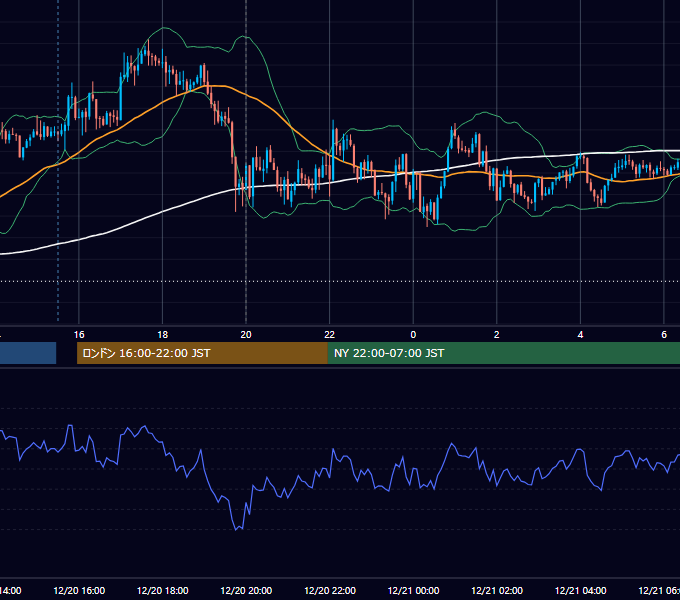680x600 pixels.
Task: Click hour label 20 on the upper axis
Action: 246,335
